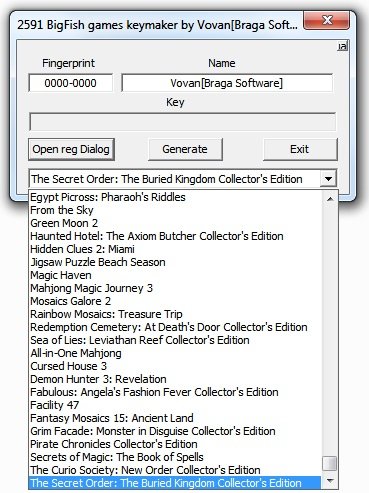The image size is (369, 493).
Task: Click the combo box selected game text
Action: point(167,179)
